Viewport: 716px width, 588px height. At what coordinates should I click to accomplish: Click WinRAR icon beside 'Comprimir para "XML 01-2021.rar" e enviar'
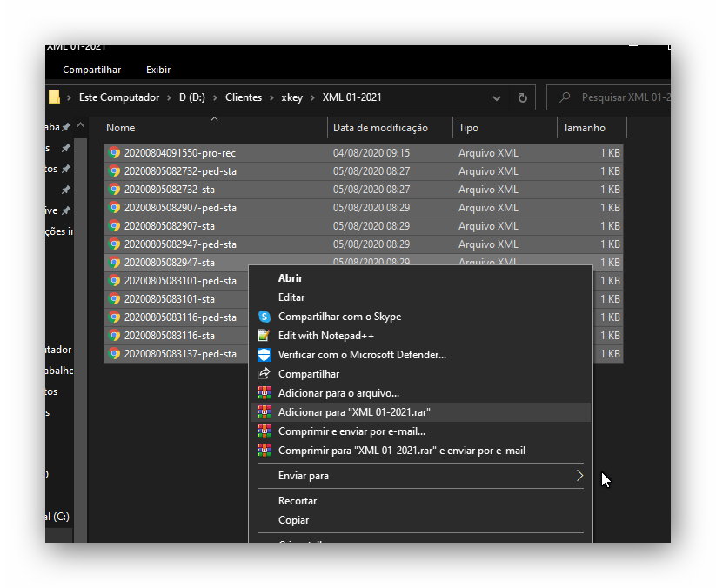pyautogui.click(x=264, y=451)
